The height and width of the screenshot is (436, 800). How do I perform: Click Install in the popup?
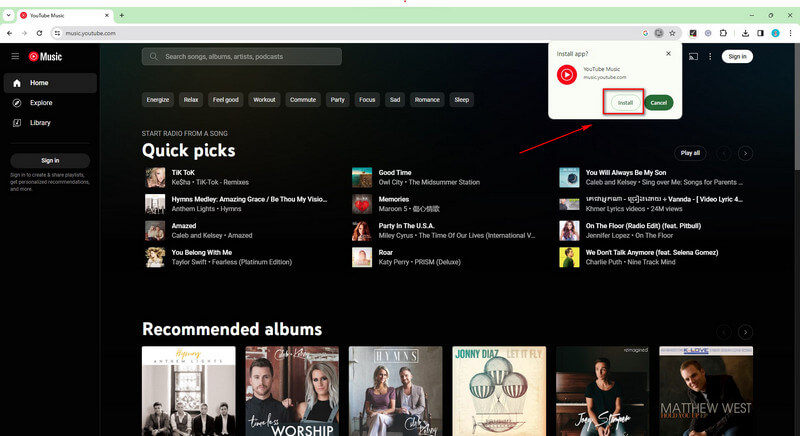(x=625, y=102)
